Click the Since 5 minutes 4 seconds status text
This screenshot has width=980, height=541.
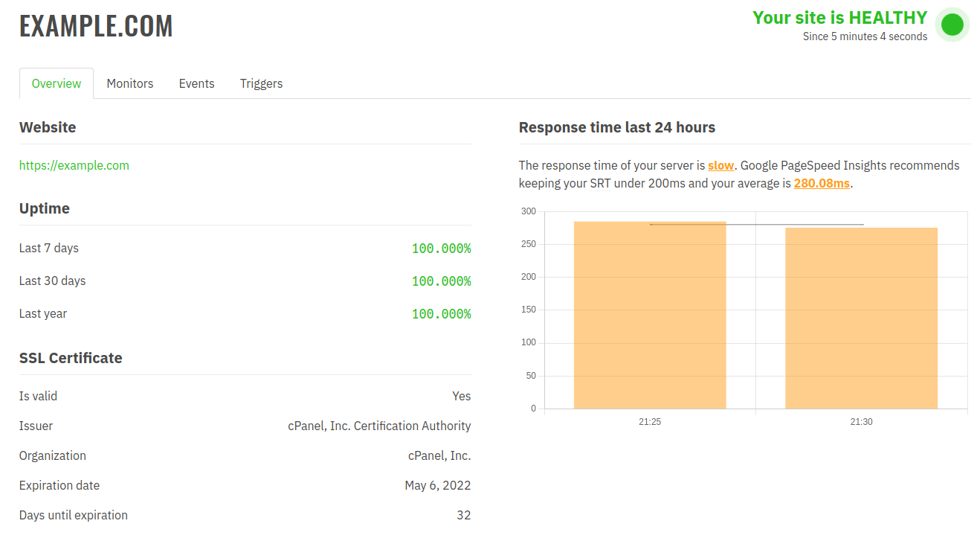tap(865, 36)
